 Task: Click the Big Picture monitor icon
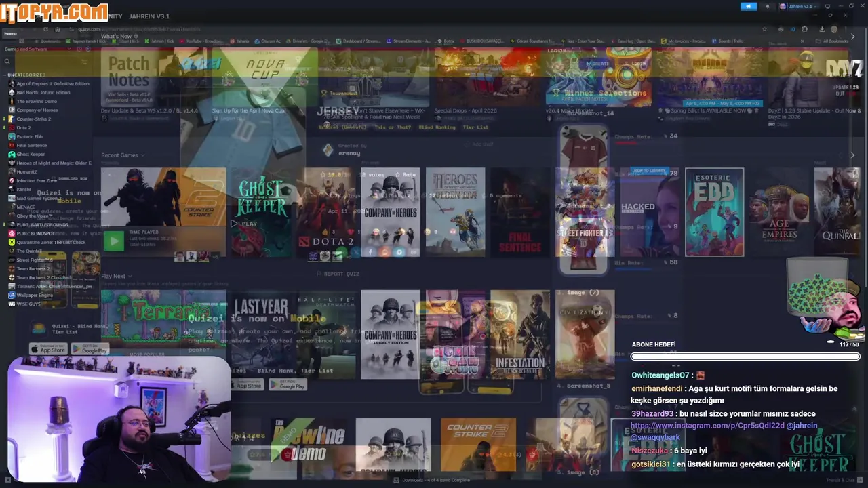click(x=827, y=7)
